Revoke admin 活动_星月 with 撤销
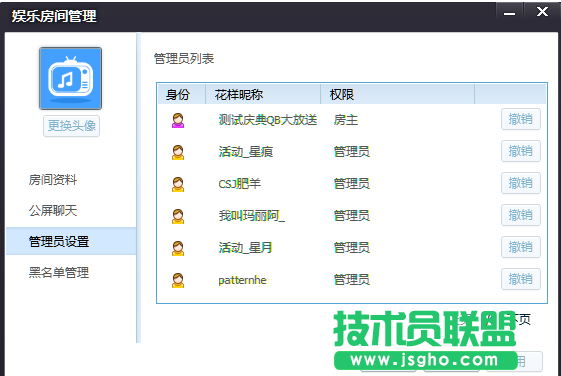 tap(521, 247)
